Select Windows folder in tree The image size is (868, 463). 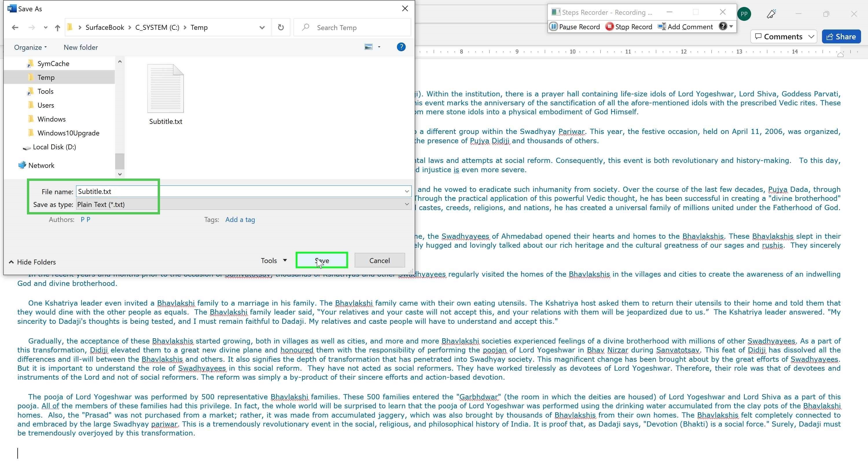click(x=52, y=119)
